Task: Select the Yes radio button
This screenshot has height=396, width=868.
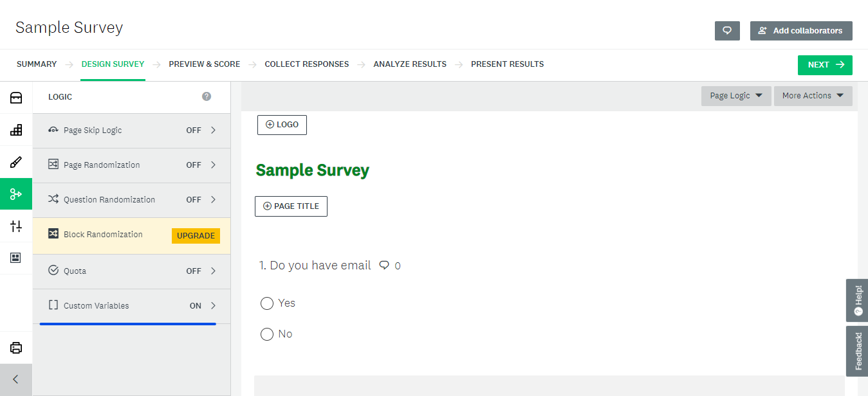Action: coord(267,303)
